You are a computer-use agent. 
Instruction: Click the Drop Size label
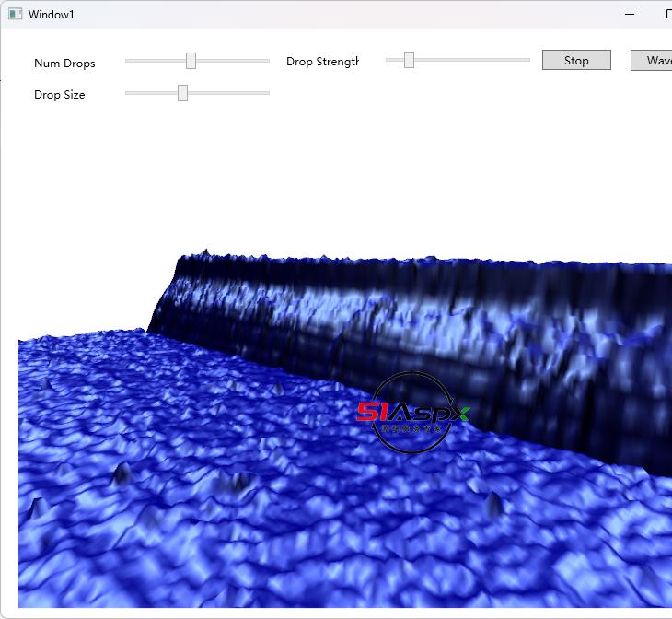(60, 95)
